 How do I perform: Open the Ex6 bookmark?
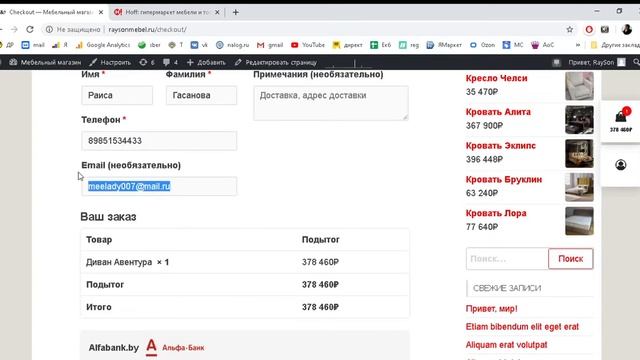pyautogui.click(x=380, y=45)
